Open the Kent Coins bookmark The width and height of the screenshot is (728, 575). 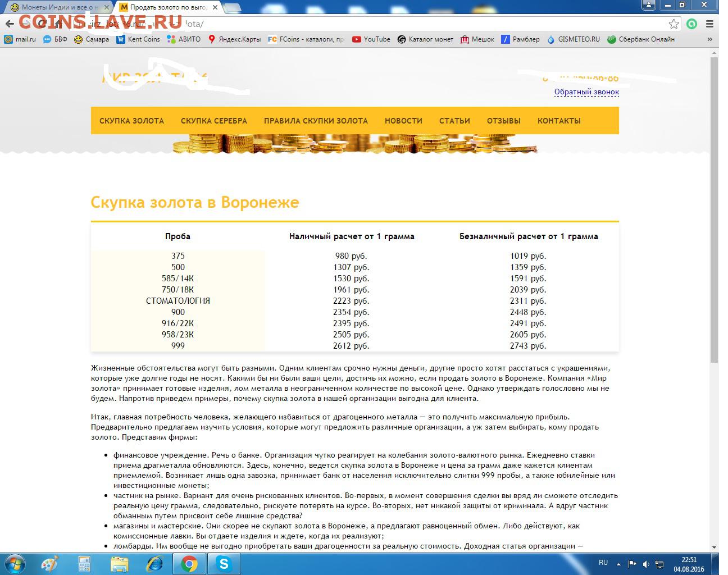pyautogui.click(x=138, y=39)
